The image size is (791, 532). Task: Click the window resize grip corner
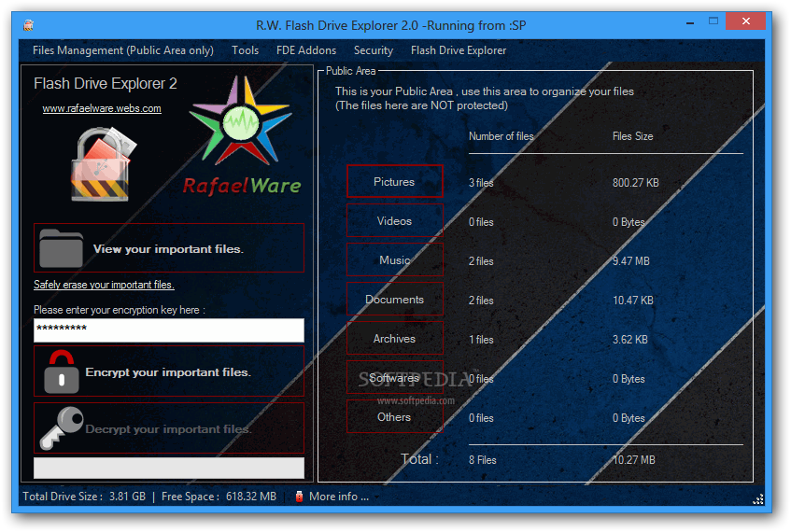[758, 499]
